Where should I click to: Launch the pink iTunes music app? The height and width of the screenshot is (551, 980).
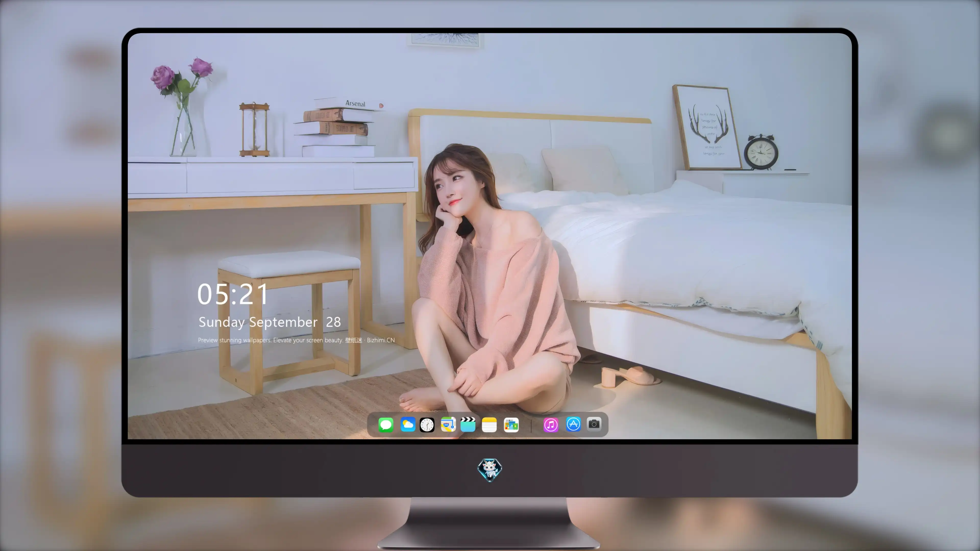click(x=551, y=425)
